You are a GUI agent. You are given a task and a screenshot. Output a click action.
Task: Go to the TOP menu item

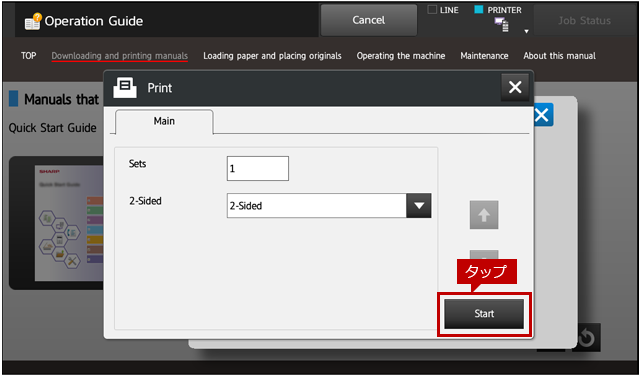(x=29, y=56)
